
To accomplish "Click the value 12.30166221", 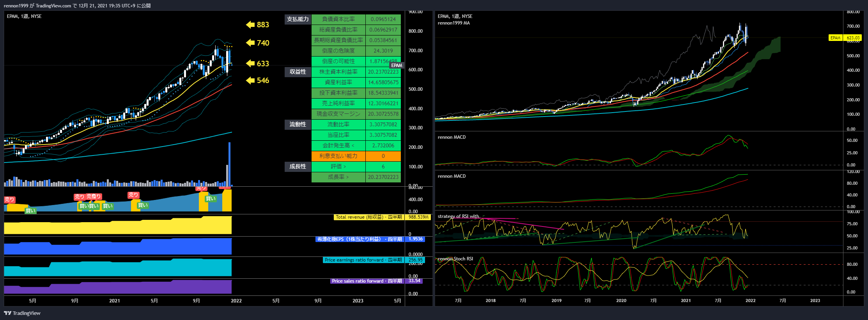I will (x=383, y=103).
